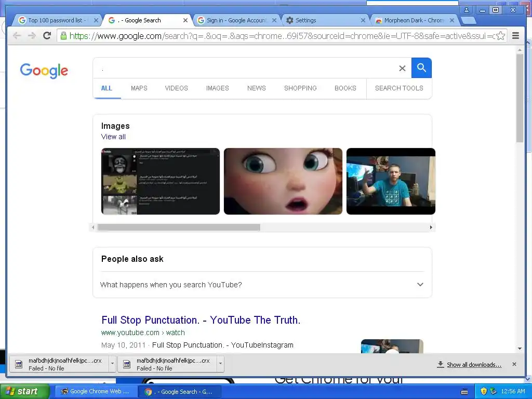Click the network tray icon beside the clock
This screenshot has height=399, width=532.
pos(494,391)
